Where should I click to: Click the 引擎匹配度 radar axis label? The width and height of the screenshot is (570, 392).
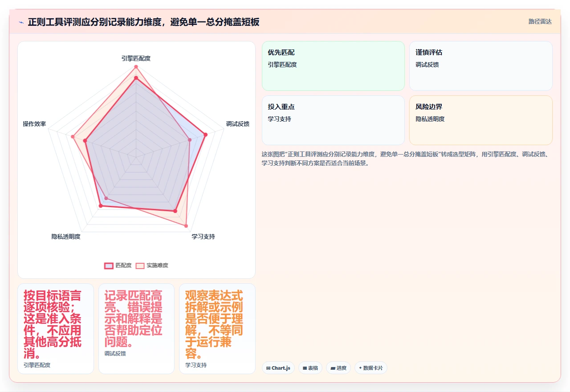click(136, 58)
